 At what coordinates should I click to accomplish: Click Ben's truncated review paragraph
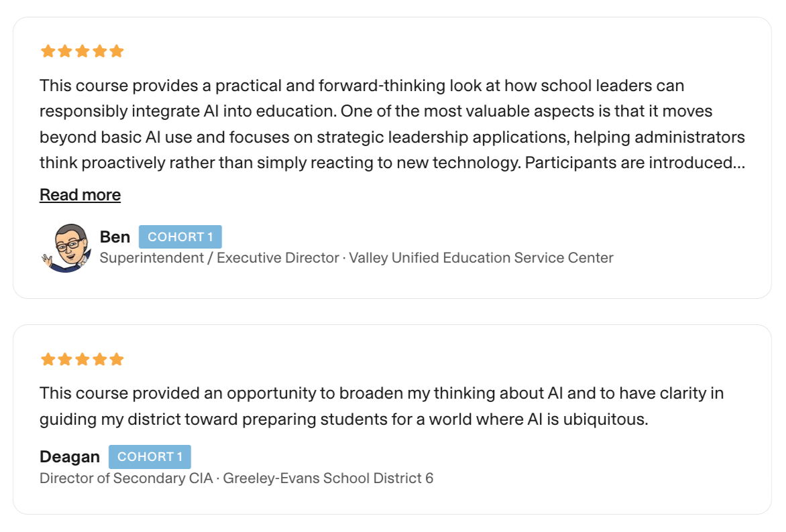click(392, 124)
